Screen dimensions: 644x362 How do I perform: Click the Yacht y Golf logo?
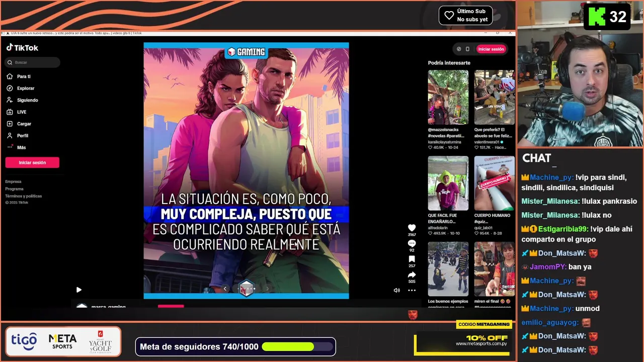tap(100, 342)
